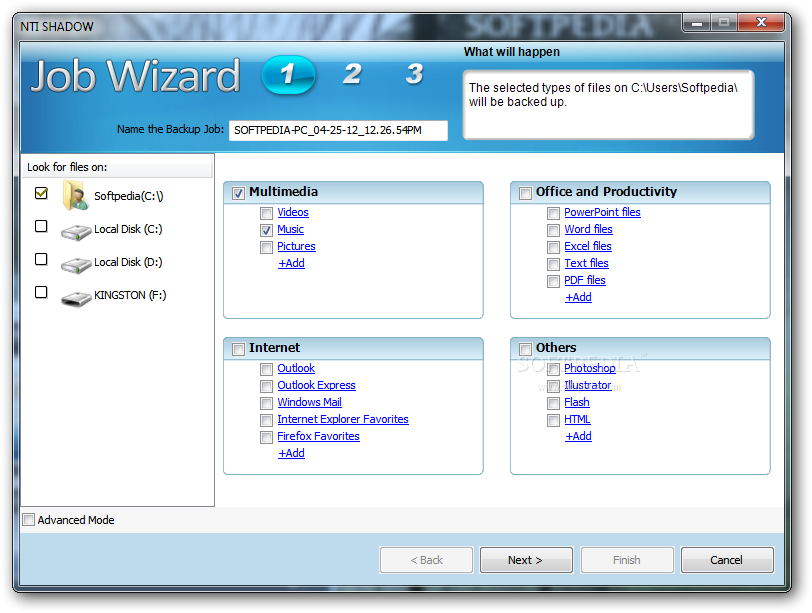This screenshot has height=613, width=812.
Task: Check the Outlook Express checkbox
Action: click(266, 386)
